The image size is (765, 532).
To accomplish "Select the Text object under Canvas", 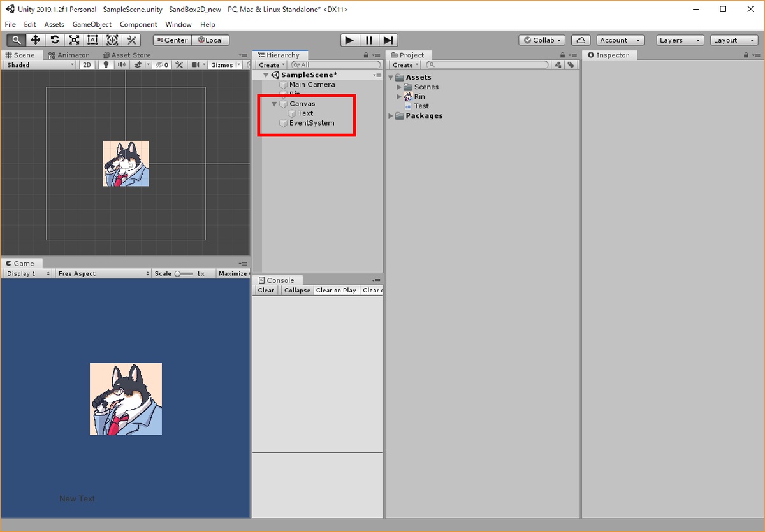I will (305, 113).
